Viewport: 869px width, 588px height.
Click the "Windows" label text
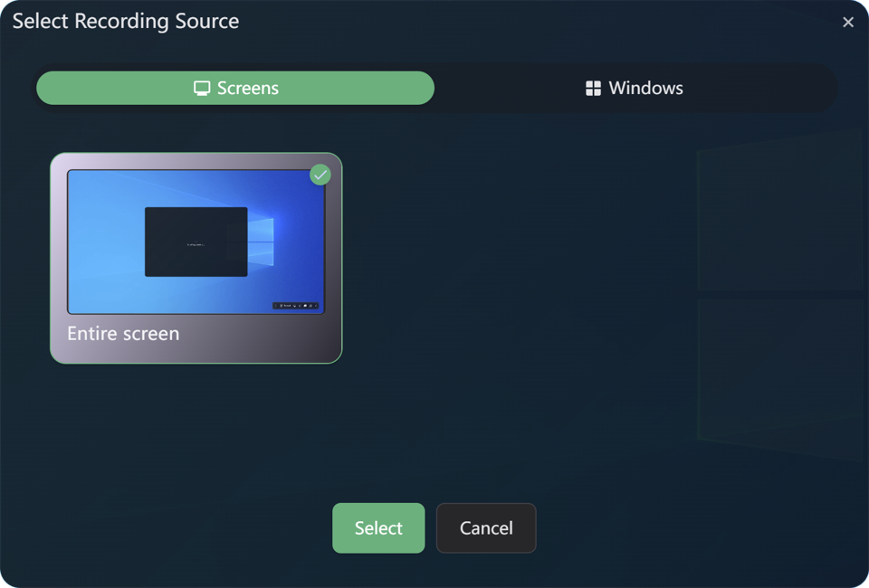[645, 89]
